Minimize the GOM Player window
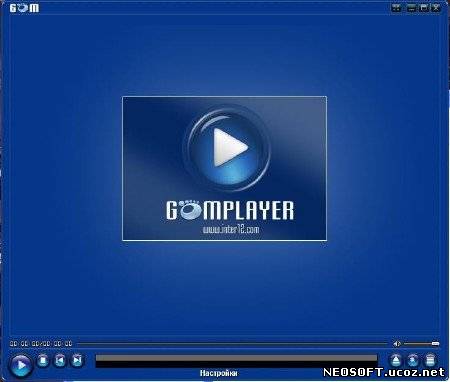The height and width of the screenshot is (382, 450). (411, 8)
